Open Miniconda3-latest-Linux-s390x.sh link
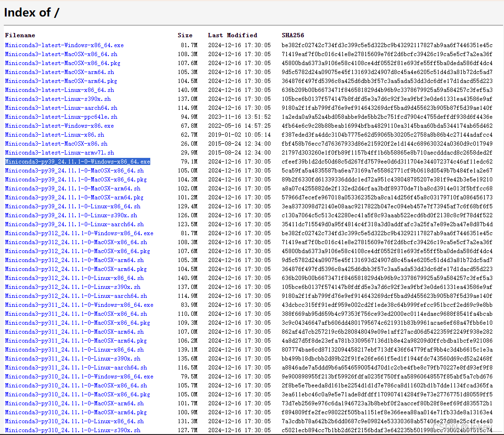Image resolution: width=504 pixels, height=435 pixels. 58,99
